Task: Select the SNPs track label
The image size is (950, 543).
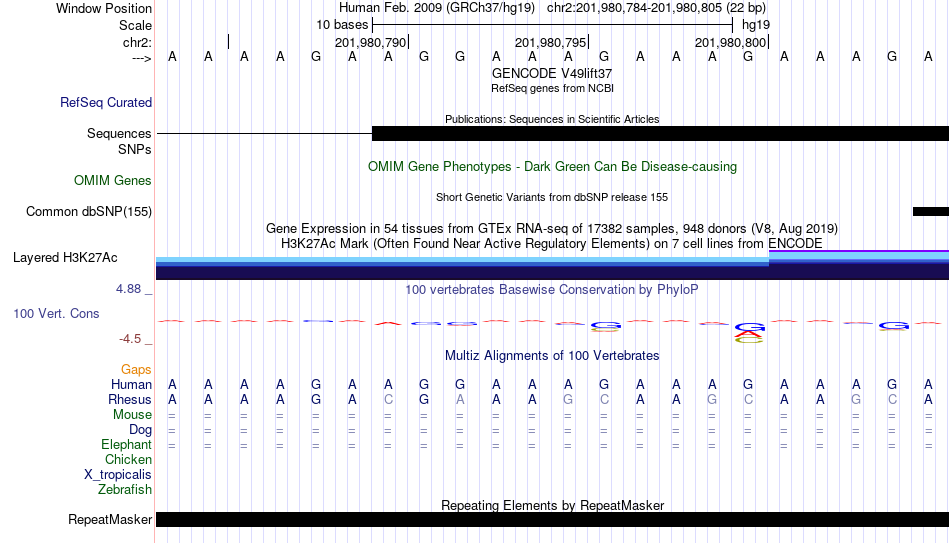Action: (135, 149)
